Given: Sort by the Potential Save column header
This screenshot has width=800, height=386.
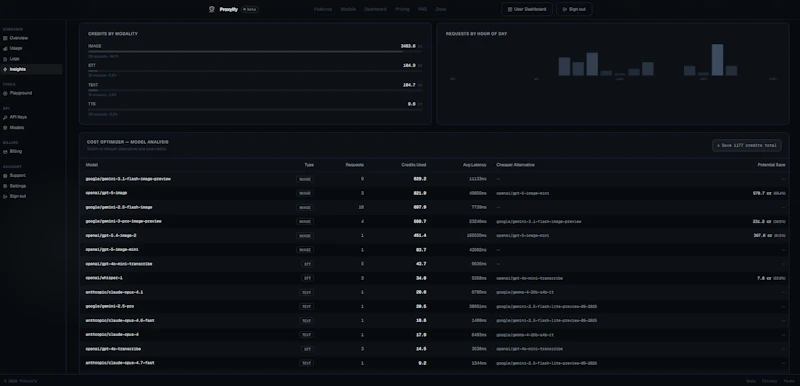Looking at the screenshot, I should pos(771,165).
